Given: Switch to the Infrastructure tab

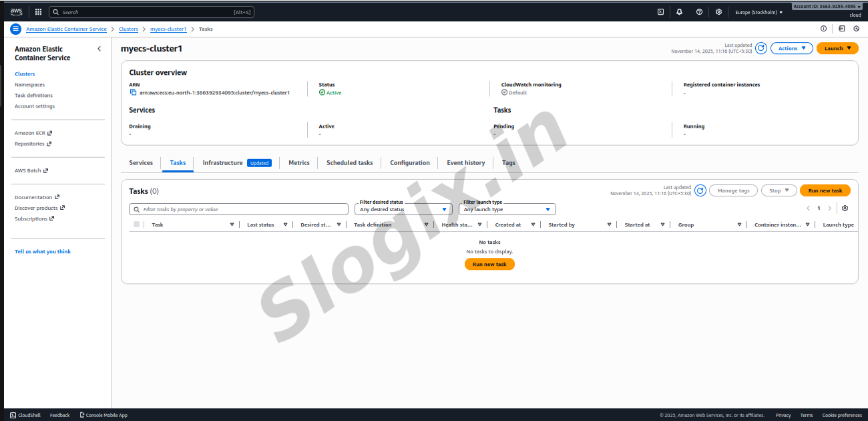Looking at the screenshot, I should 222,163.
